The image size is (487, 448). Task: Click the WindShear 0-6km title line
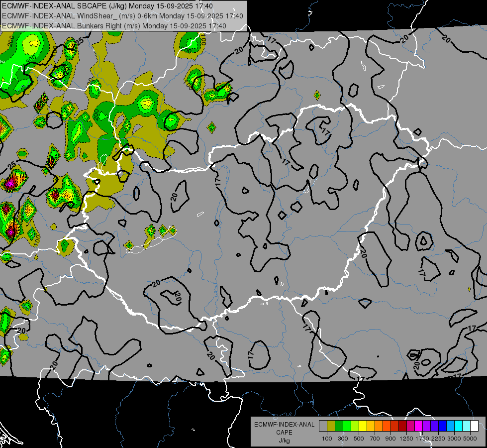pyautogui.click(x=122, y=16)
